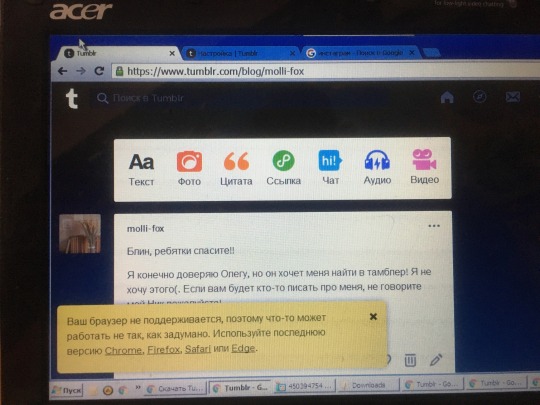Follow the Safari link in the warning
This screenshot has width=540, height=405.
[198, 349]
